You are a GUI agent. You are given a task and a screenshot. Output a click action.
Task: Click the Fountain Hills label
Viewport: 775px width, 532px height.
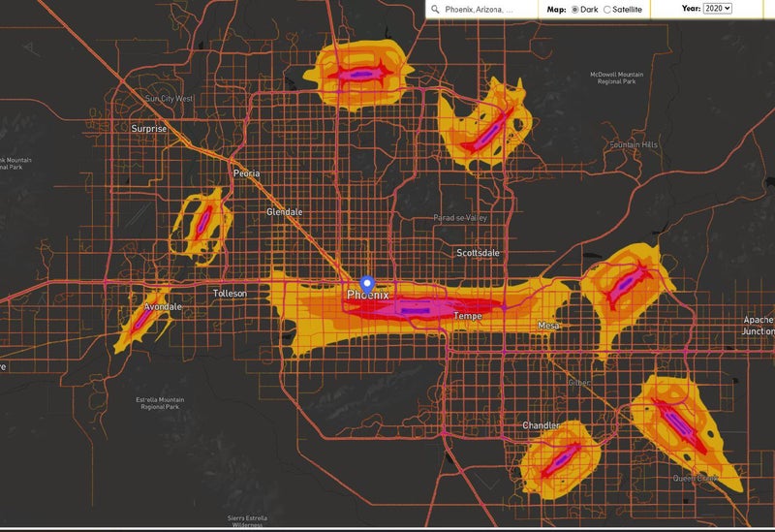coord(634,145)
